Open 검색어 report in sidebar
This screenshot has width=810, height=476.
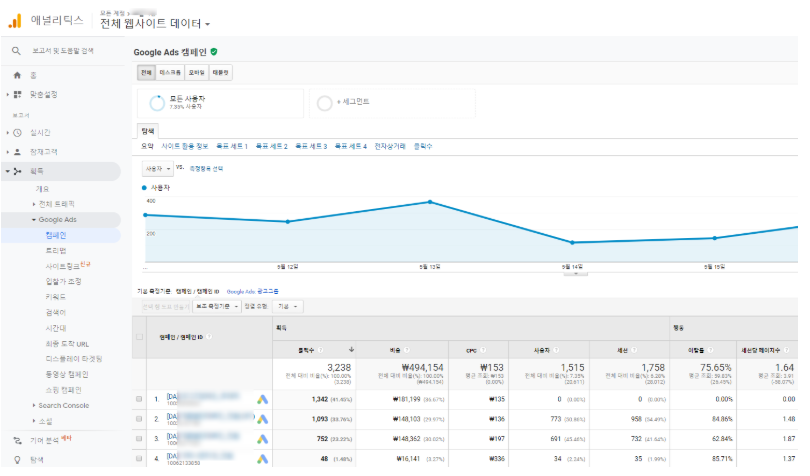pos(56,313)
